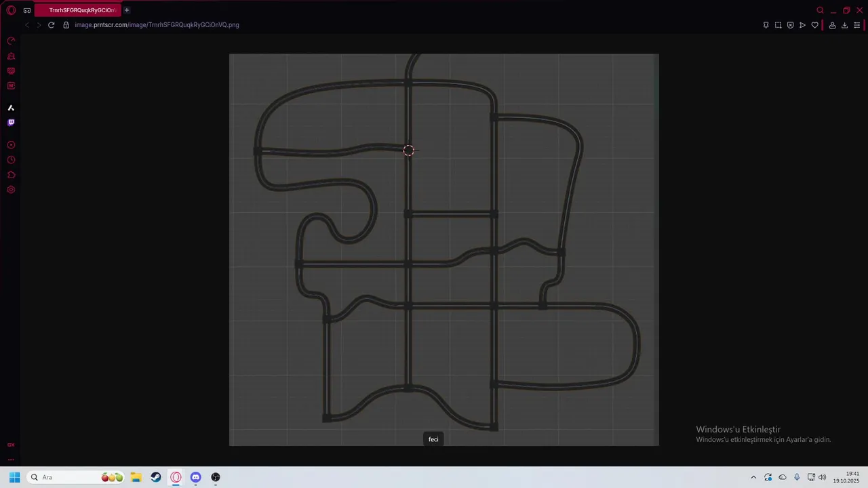868x488 pixels.
Task: Click the microphone tray icon
Action: (x=797, y=477)
